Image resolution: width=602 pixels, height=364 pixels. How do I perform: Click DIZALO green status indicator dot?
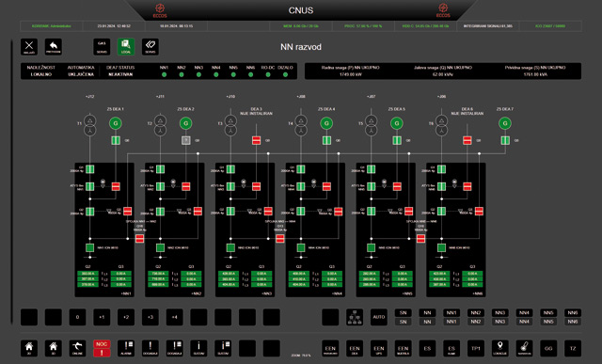click(285, 75)
